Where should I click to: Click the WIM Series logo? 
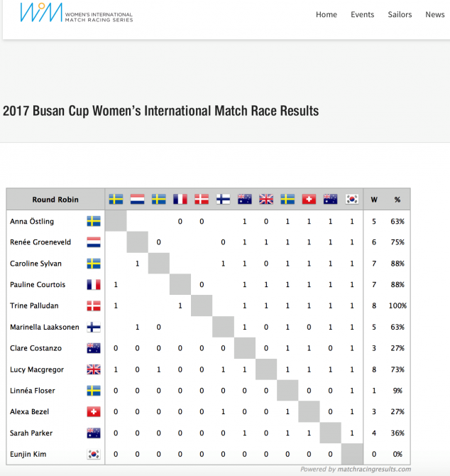77,13
